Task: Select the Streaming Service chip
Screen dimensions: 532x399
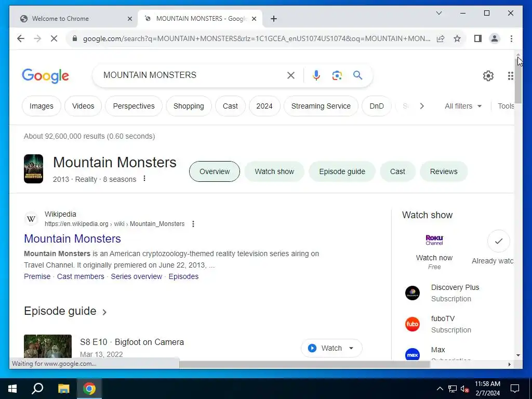Action: tap(321, 106)
